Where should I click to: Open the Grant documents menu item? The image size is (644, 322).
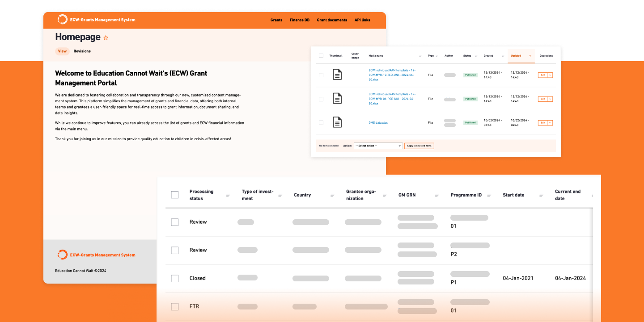(x=332, y=20)
